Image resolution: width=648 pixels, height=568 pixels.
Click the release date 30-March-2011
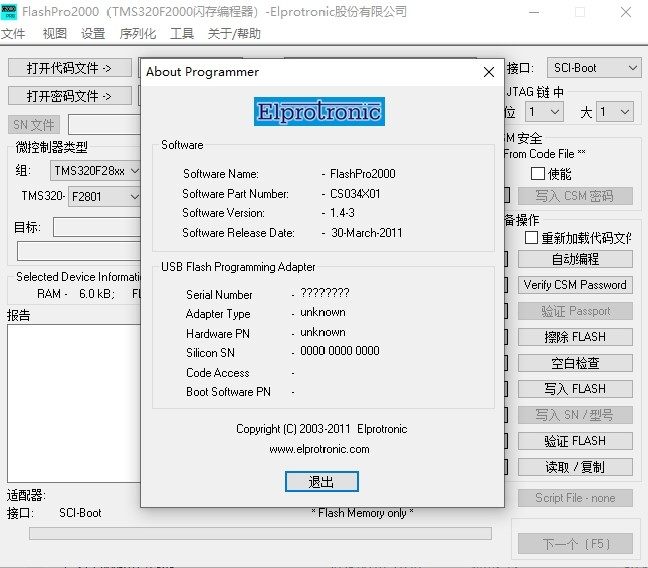click(x=367, y=233)
